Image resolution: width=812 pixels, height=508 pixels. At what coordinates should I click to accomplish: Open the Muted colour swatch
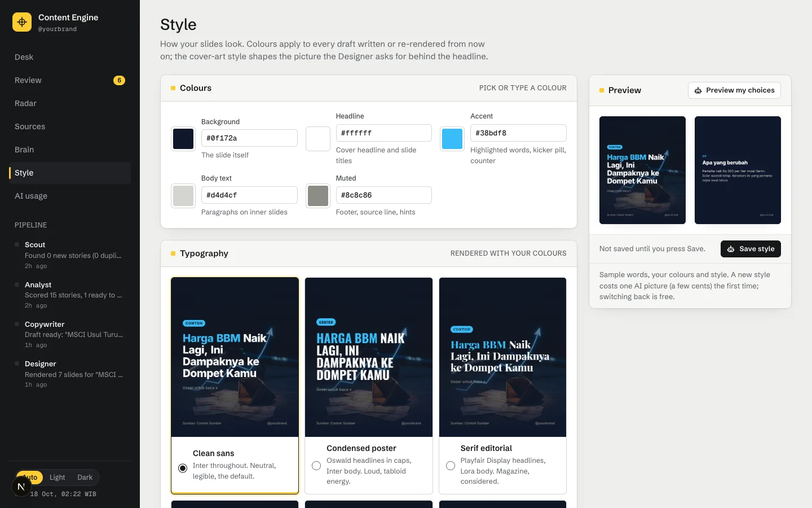318,196
